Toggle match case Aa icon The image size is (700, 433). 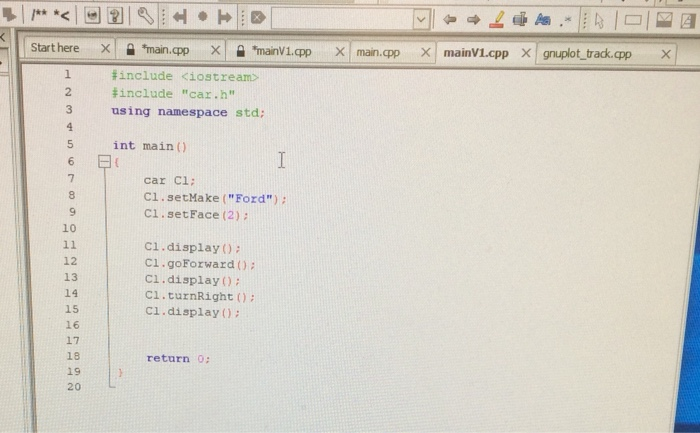coord(542,20)
